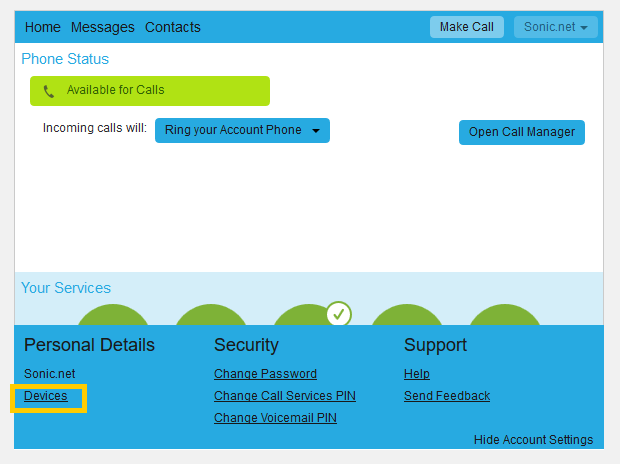Screen dimensions: 620x464
Task: Click Hide Account Settings
Action: point(533,439)
